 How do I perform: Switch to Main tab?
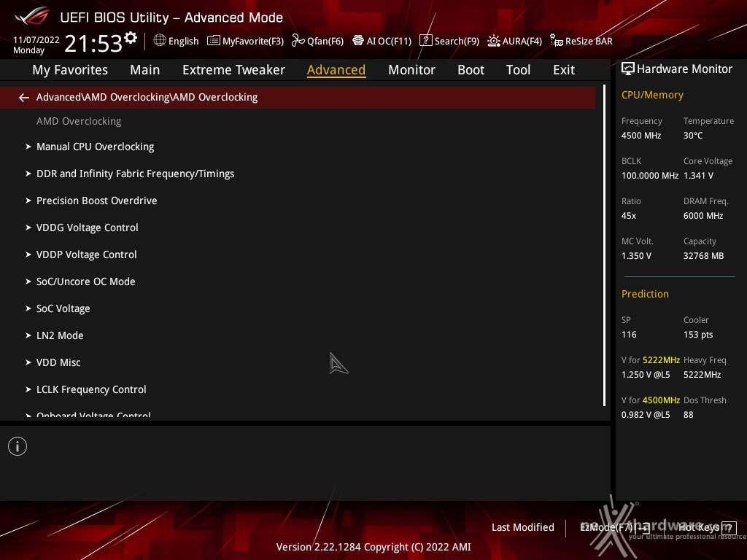(145, 70)
